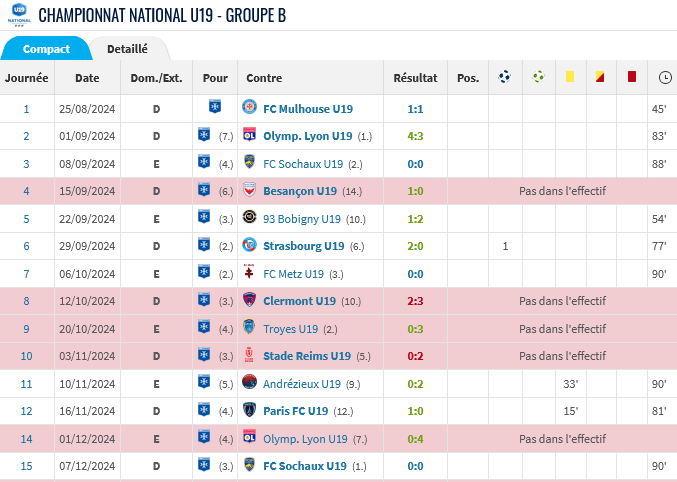Open the FC Mulhouse U19 team link
The height and width of the screenshot is (482, 677).
(x=308, y=109)
